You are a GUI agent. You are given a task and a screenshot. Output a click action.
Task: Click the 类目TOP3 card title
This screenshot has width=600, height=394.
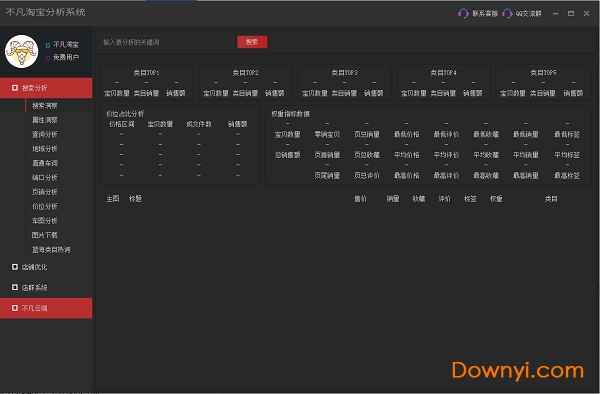click(344, 72)
